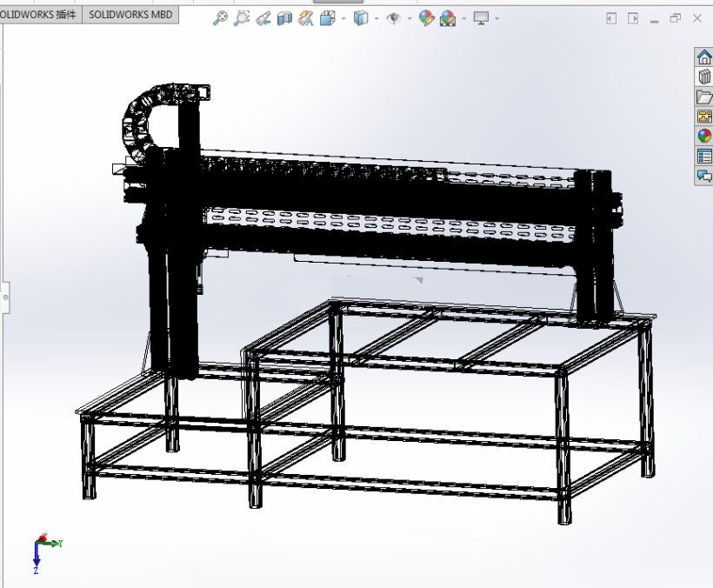Toggle the Section View tool
Screen dimensions: 713x588
coord(284,18)
